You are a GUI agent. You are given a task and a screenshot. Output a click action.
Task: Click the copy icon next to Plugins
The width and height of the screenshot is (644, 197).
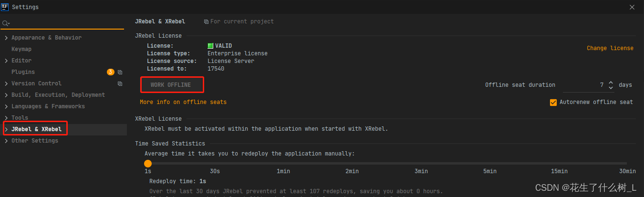point(120,73)
